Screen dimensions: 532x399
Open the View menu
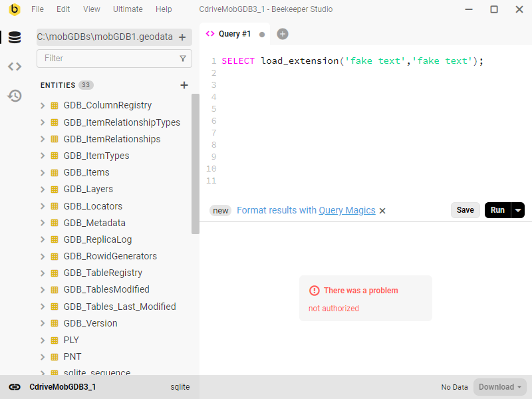point(92,9)
